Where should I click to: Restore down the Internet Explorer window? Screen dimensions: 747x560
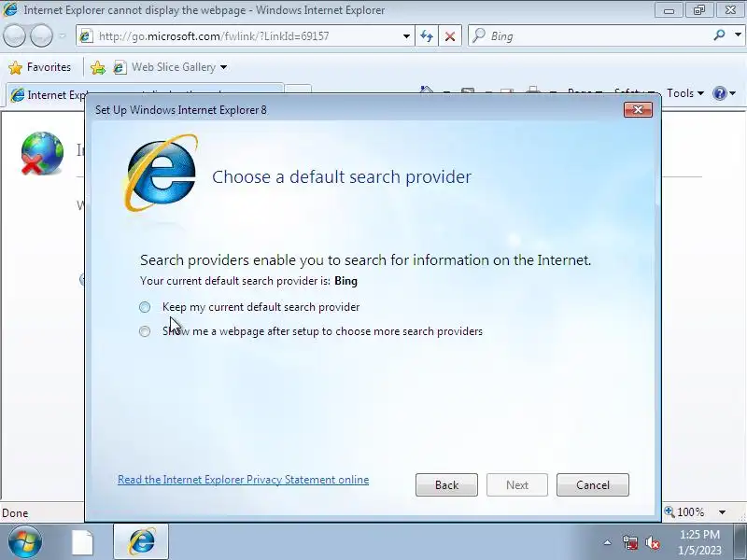(698, 10)
